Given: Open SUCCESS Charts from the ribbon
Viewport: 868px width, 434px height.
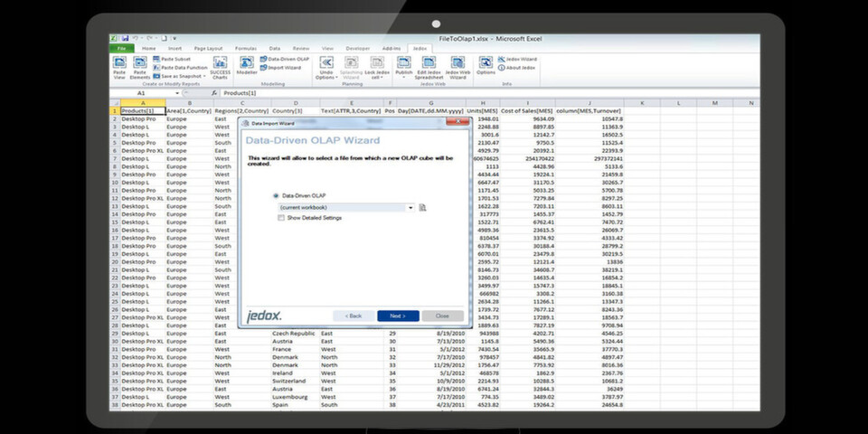Looking at the screenshot, I should click(220, 68).
